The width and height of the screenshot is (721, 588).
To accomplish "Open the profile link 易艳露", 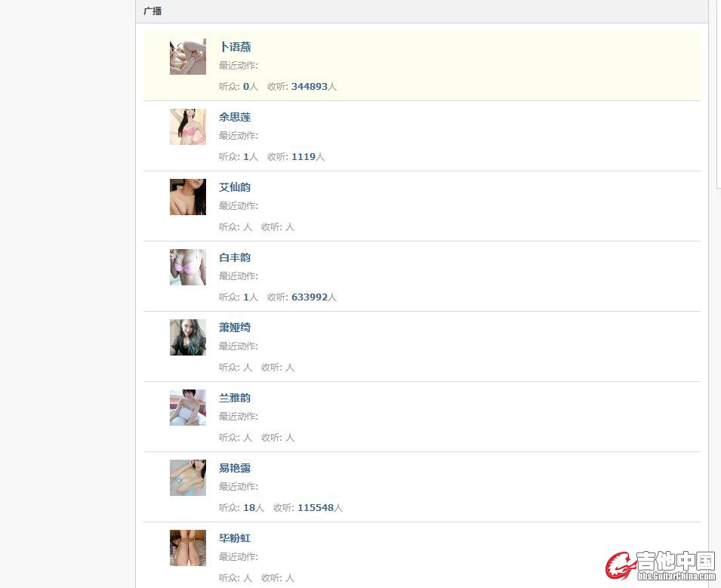I will (x=235, y=468).
